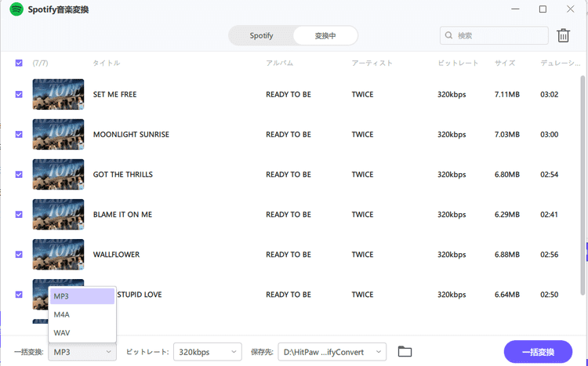Select SET ME FREE album thumbnail
The width and height of the screenshot is (588, 366).
[x=58, y=94]
